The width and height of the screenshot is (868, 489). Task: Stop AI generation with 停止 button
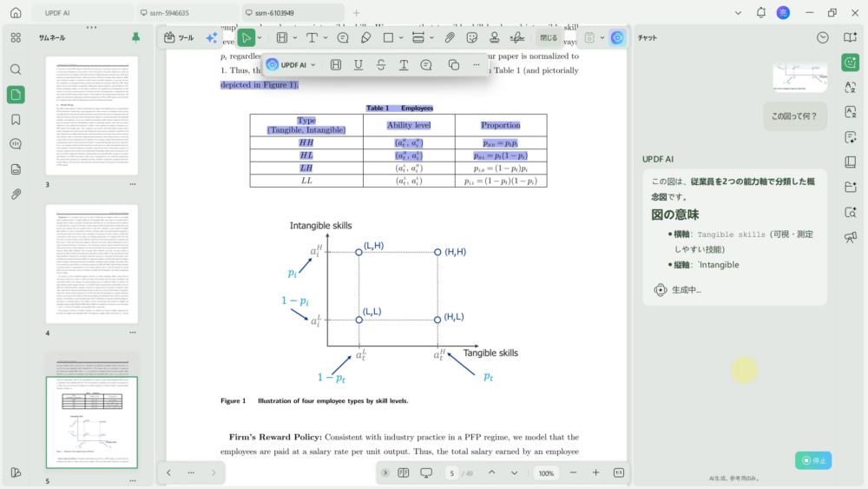coord(813,460)
